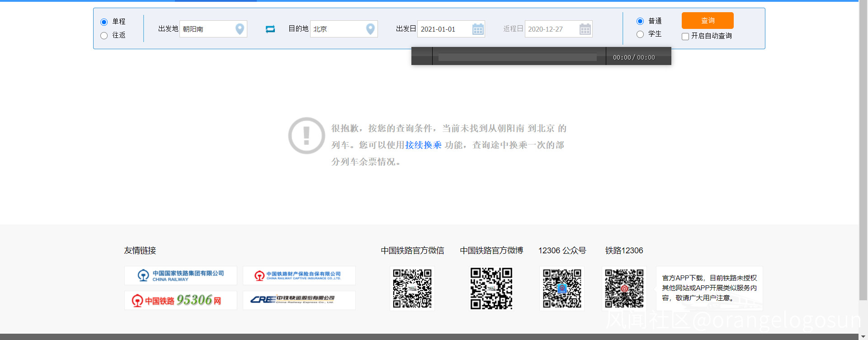Image resolution: width=868 pixels, height=340 pixels.
Task: Click the 出发地 input field containing 朝阳南
Action: pyautogui.click(x=207, y=29)
